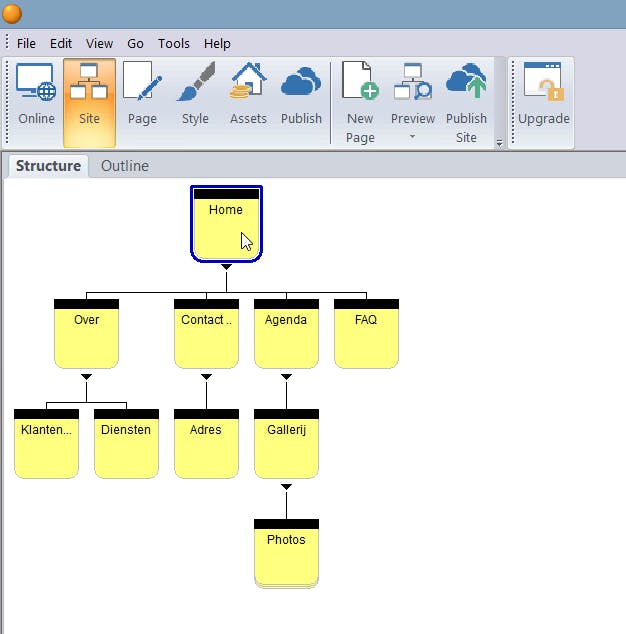Select the Over page node
The image size is (626, 634).
(x=86, y=334)
